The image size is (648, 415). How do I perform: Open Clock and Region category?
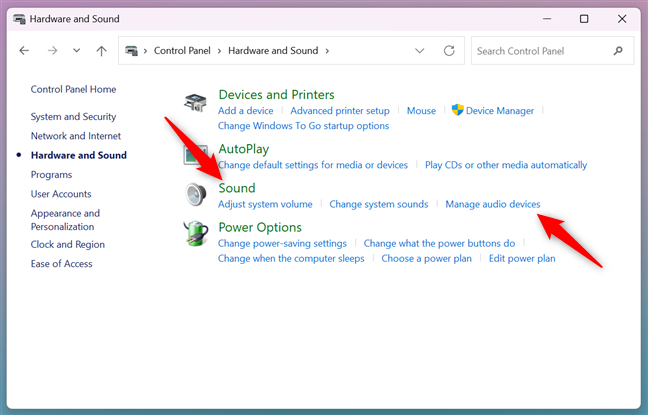point(67,245)
